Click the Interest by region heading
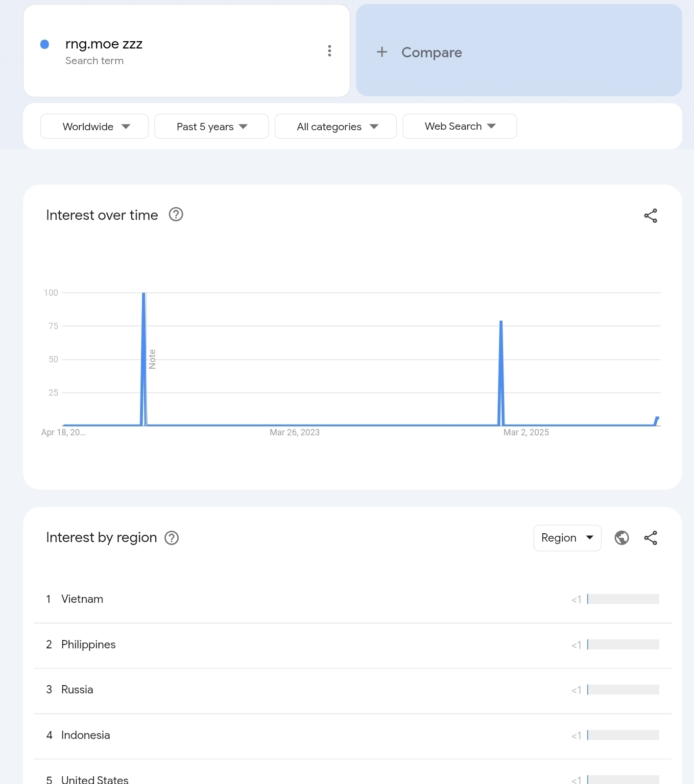 pyautogui.click(x=101, y=538)
